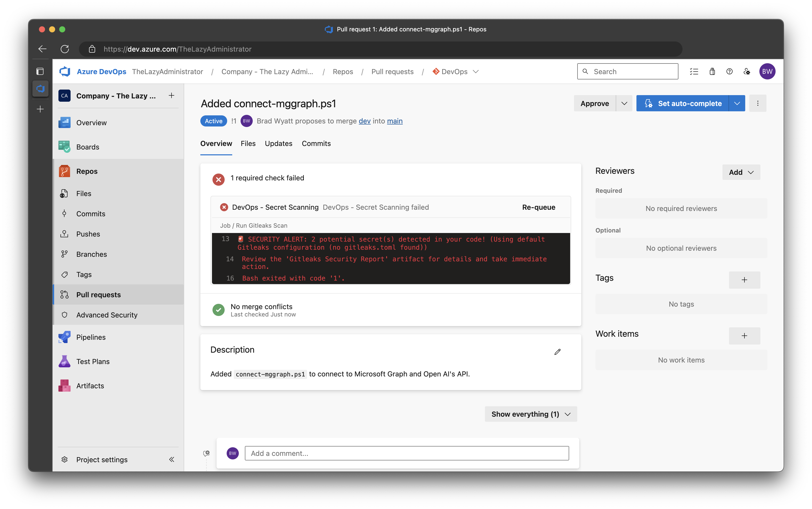
Task: Re-queue the Secret Scanning check
Action: pos(538,207)
